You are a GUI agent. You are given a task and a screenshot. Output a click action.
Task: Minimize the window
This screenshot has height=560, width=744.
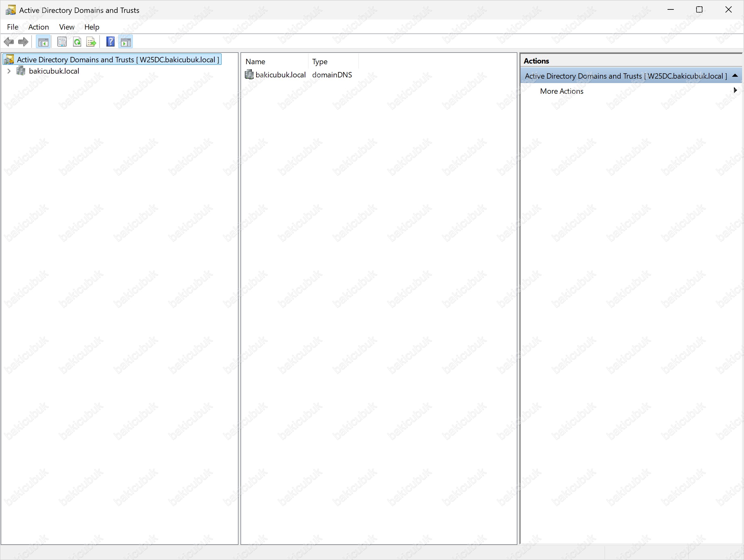670,10
